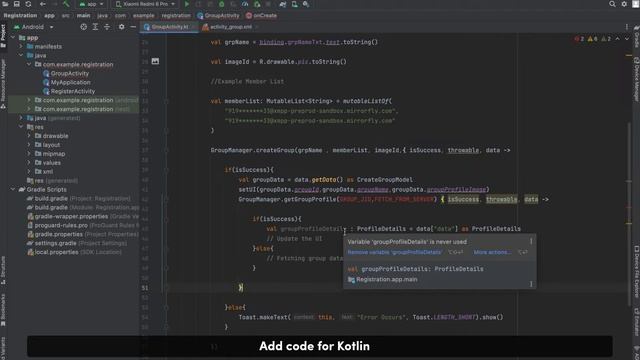Click the yellow warning count indicator

(593, 39)
